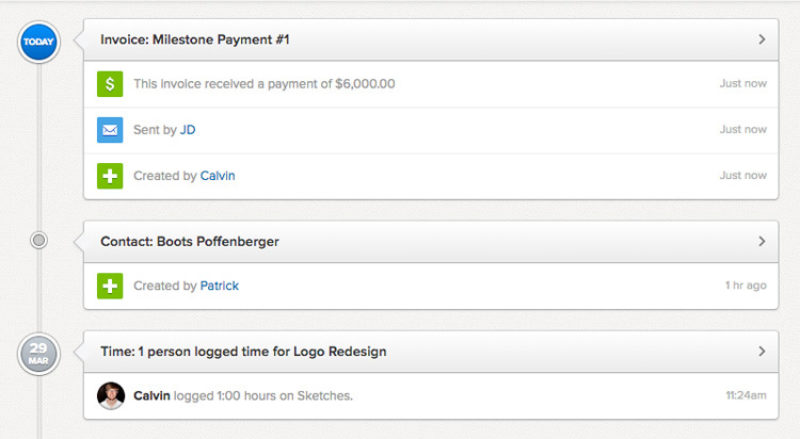Click the green dollar payment icon
The height and width of the screenshot is (439, 800).
110,84
